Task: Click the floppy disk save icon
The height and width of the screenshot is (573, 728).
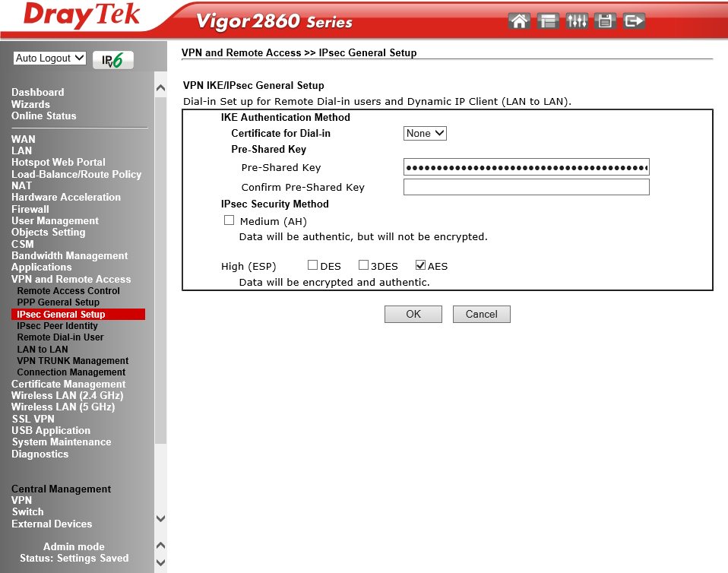Action: (x=605, y=21)
